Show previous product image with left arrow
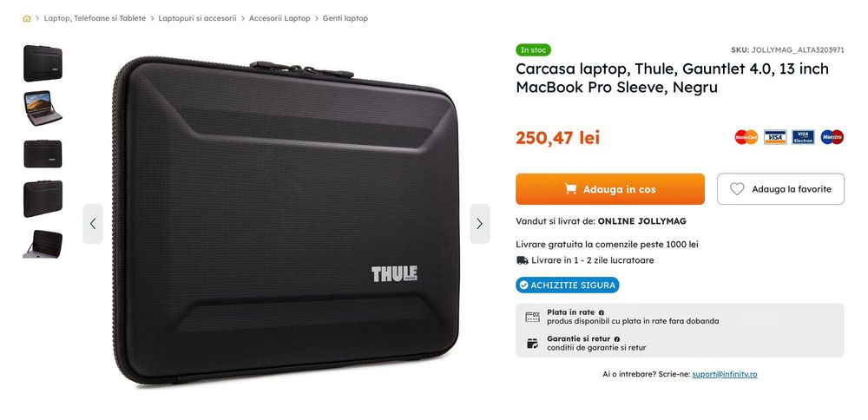The image size is (868, 420). 93,224
